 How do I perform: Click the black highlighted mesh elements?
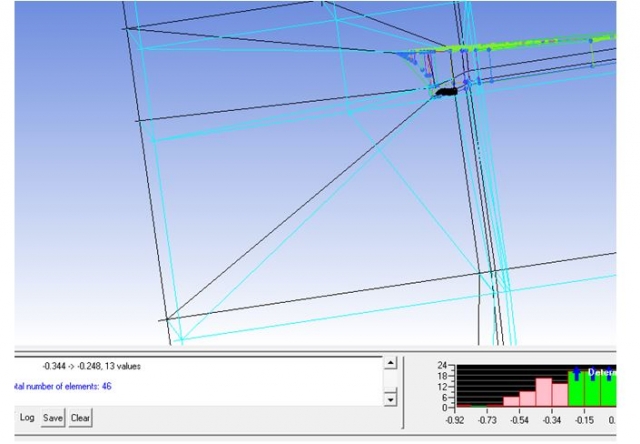point(446,91)
